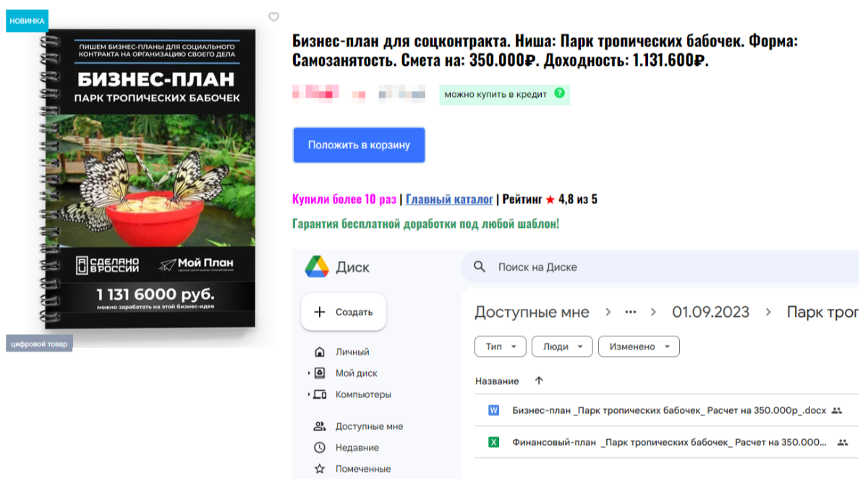Screen dimensions: 868x479
Task: Click the clock icon beside Недавние
Action: tap(320, 448)
